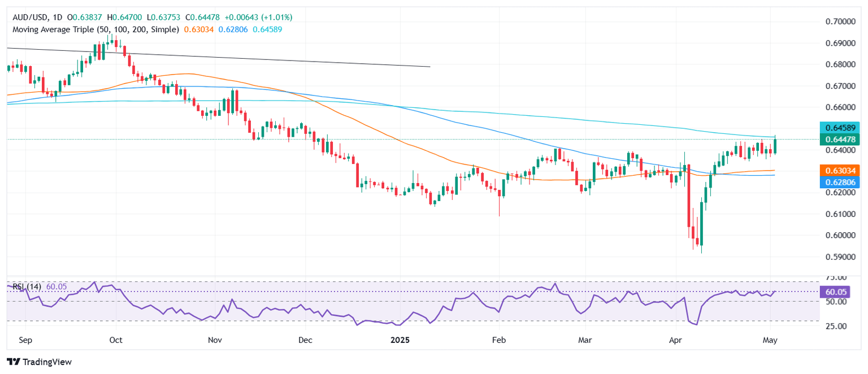
Task: Click the Oct label on time axis
Action: (115, 341)
